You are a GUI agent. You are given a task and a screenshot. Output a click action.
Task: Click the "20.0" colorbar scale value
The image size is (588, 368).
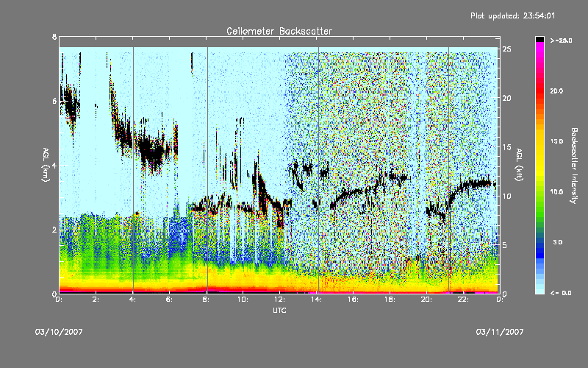(x=556, y=91)
